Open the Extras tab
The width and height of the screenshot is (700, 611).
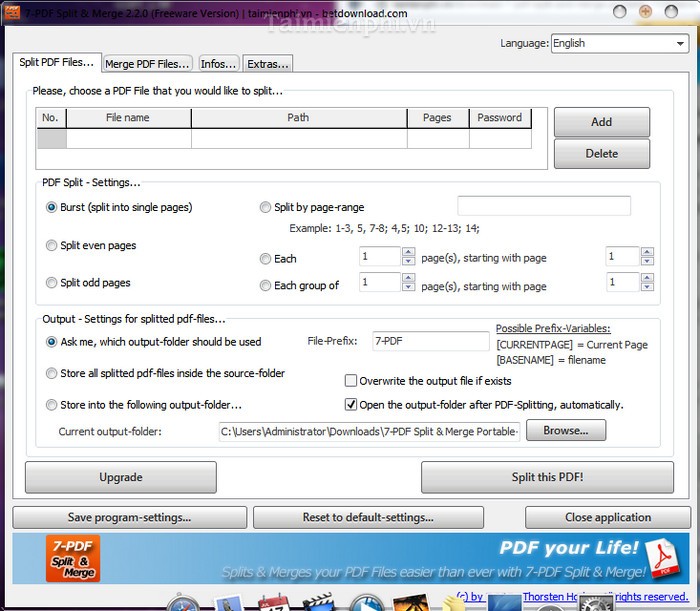(268, 64)
